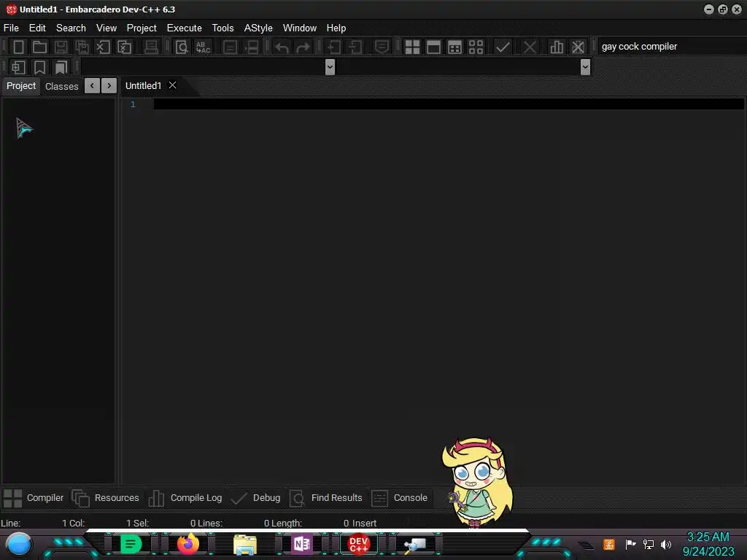Screen dimensions: 747x560
Task: Open the Console bottom tab
Action: [400, 498]
